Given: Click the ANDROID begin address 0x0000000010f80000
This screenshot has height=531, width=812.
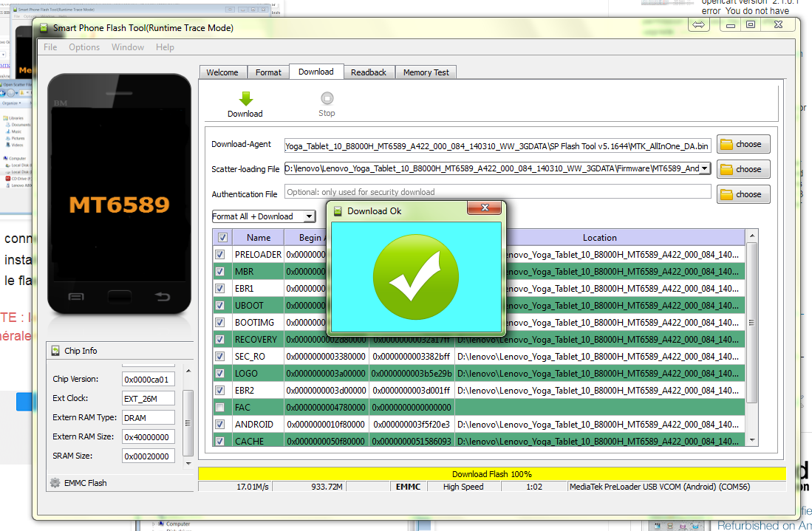Looking at the screenshot, I should tap(327, 425).
